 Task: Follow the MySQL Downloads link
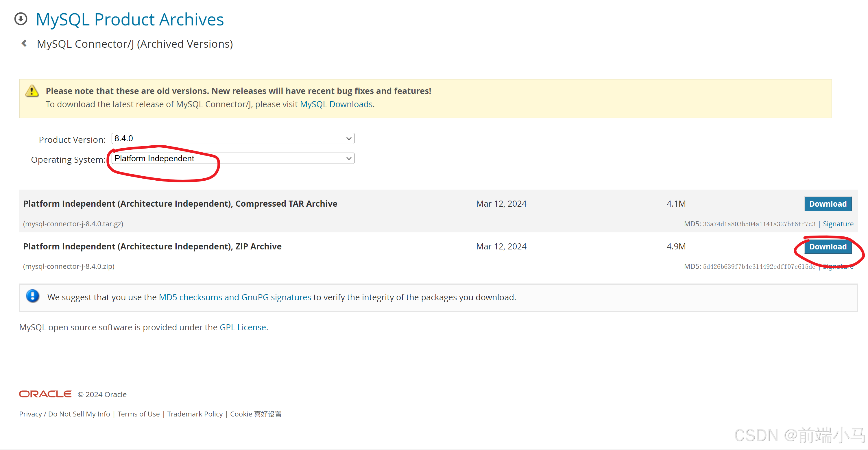pyautogui.click(x=336, y=104)
